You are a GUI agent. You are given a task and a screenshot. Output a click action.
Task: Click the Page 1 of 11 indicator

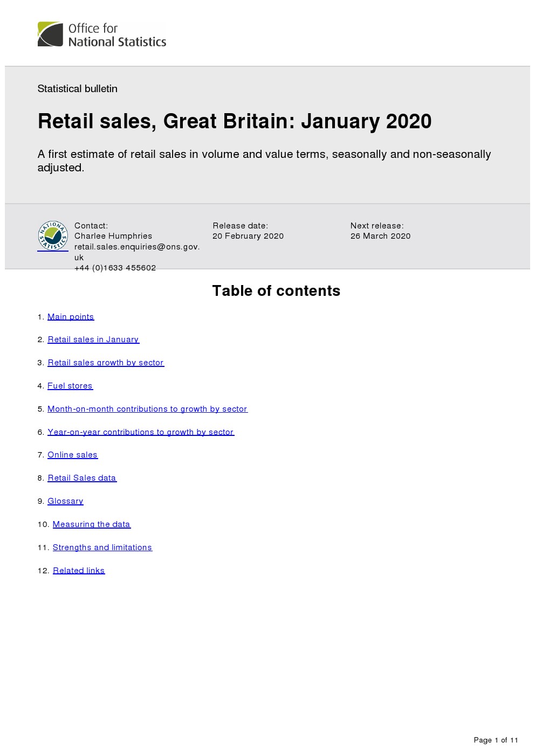[496, 740]
